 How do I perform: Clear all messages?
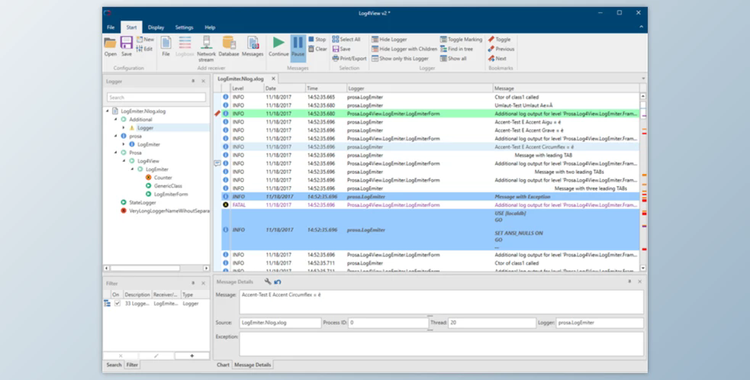click(318, 49)
